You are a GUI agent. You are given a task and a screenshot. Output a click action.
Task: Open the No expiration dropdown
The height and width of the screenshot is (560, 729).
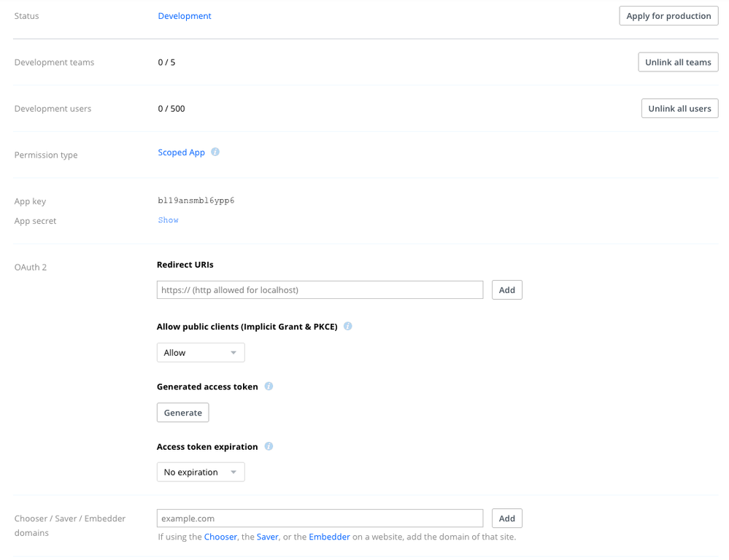click(201, 472)
